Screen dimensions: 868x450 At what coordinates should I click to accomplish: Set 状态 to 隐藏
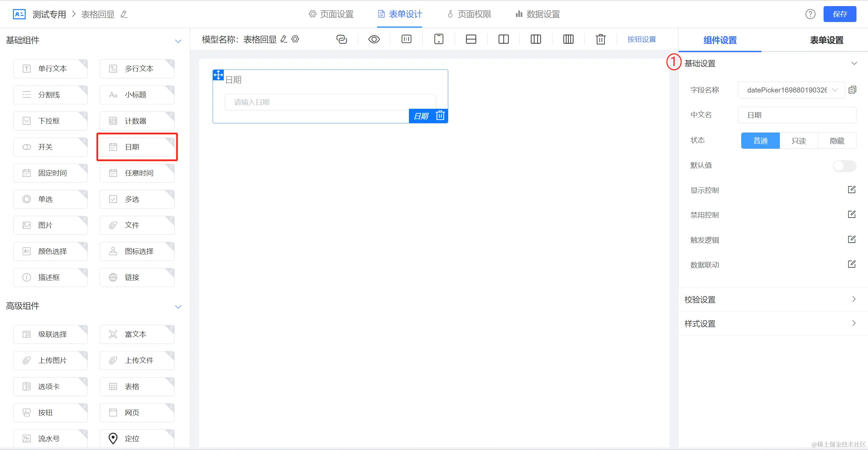point(837,141)
